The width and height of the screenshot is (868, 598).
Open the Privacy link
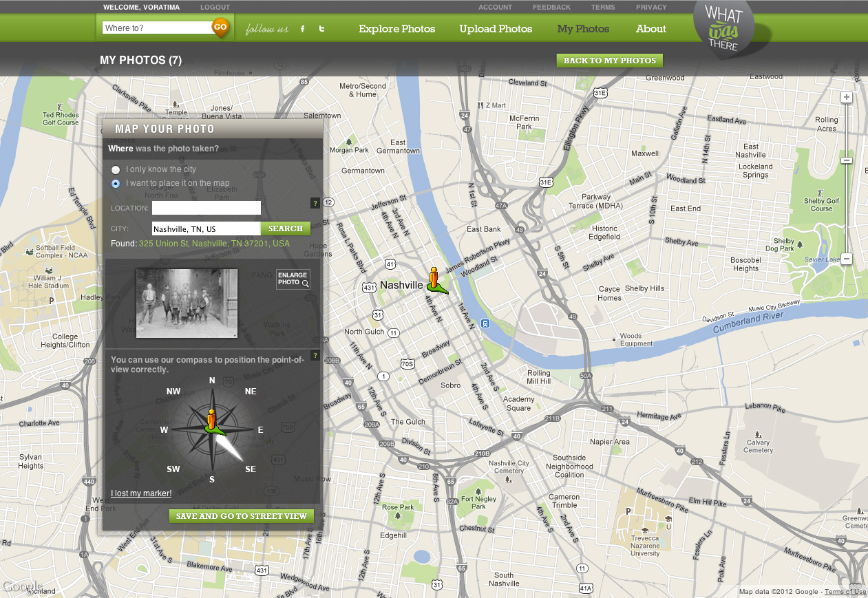[651, 7]
